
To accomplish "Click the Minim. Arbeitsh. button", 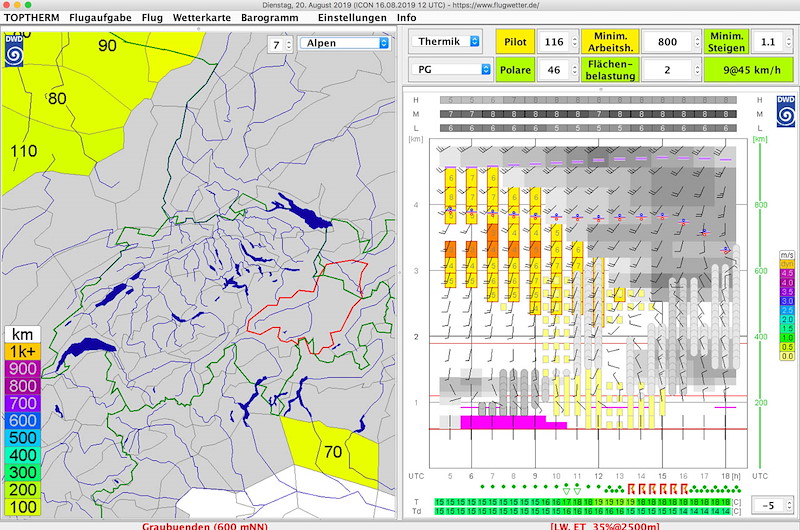I will click(x=610, y=42).
